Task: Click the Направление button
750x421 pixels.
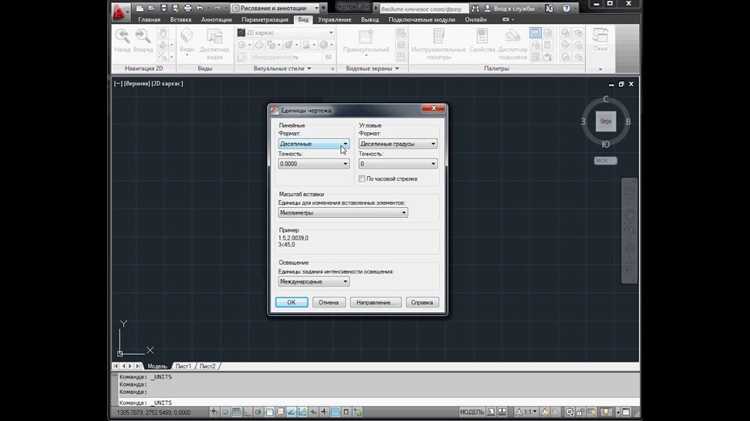Action: 376,302
